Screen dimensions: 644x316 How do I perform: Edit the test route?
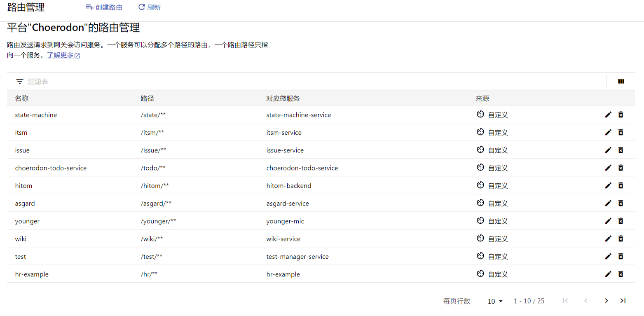point(608,256)
